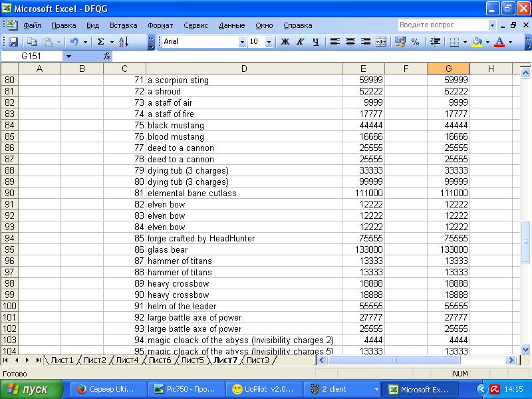Open the Arial font name dropdown
Screen dimensions: 532x399
point(242,42)
